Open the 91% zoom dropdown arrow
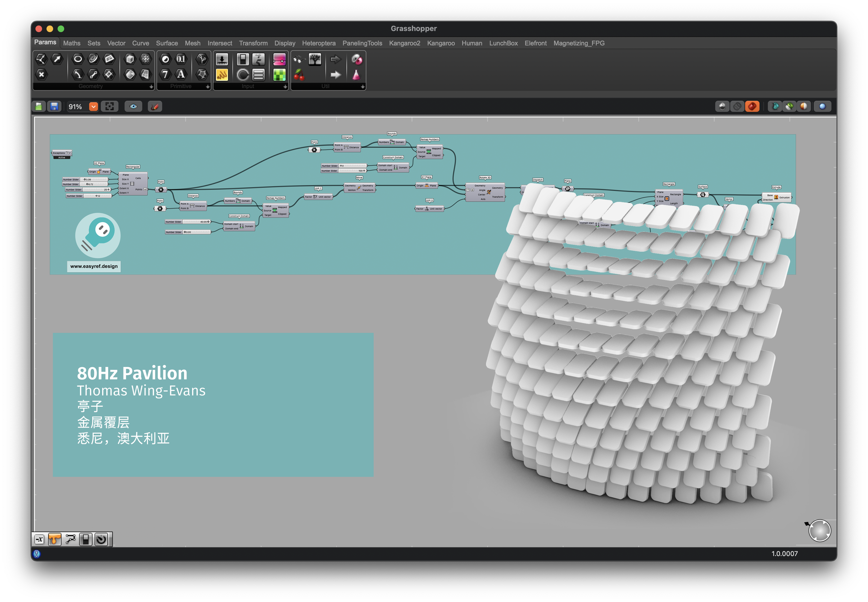The height and width of the screenshot is (602, 868). (94, 107)
